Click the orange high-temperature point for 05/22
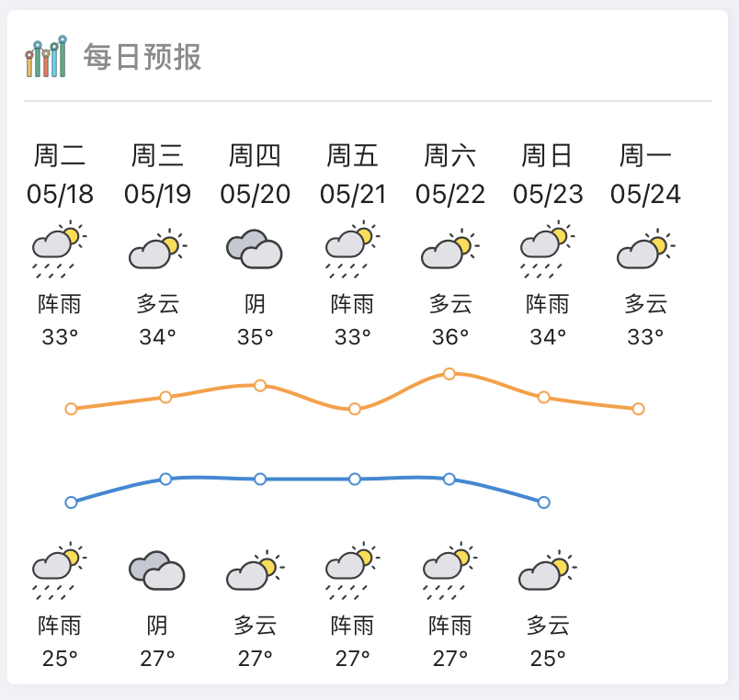 point(449,374)
